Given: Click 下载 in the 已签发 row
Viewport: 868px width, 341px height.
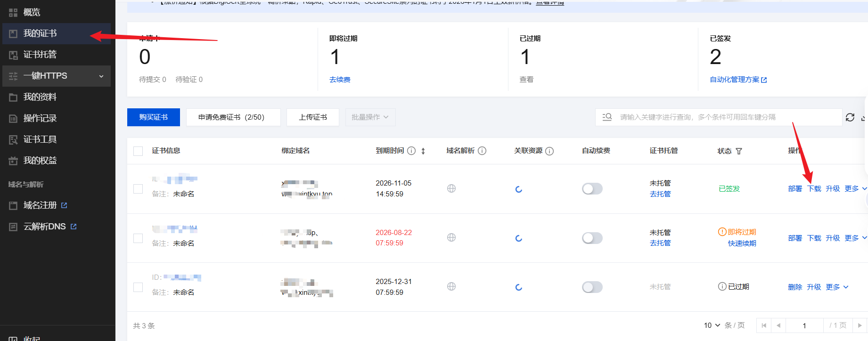Looking at the screenshot, I should tap(814, 188).
